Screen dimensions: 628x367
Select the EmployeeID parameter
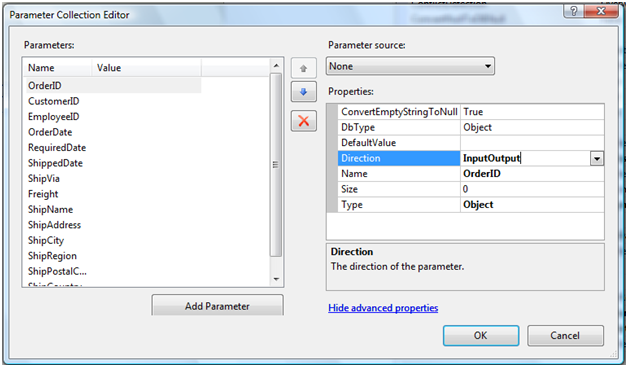point(54,117)
